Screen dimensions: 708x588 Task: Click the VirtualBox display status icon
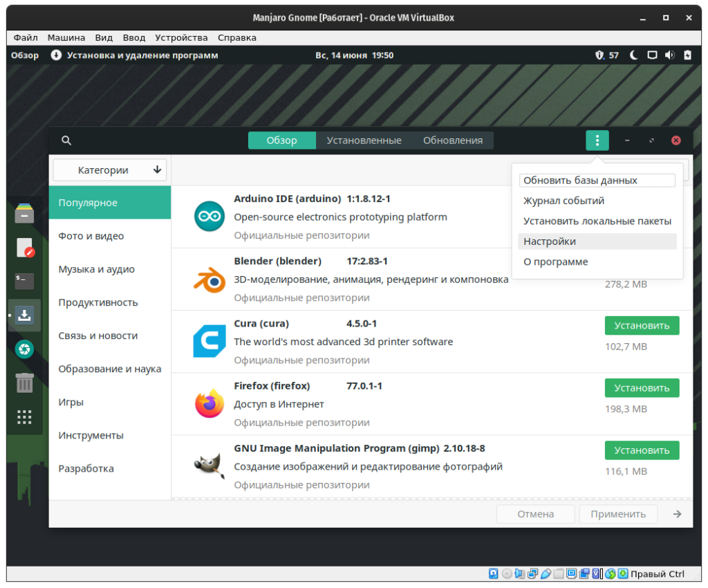coord(571,573)
